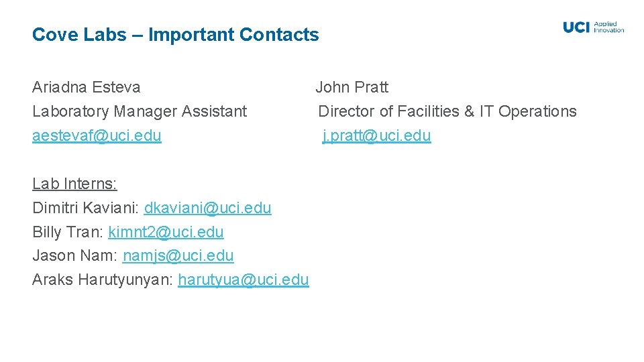
Task: Open the aestevaf@uci.edu email link
Action: (x=97, y=135)
